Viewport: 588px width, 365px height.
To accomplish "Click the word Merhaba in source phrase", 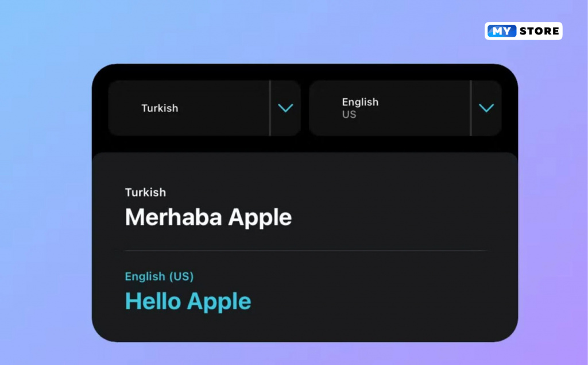I will click(173, 217).
